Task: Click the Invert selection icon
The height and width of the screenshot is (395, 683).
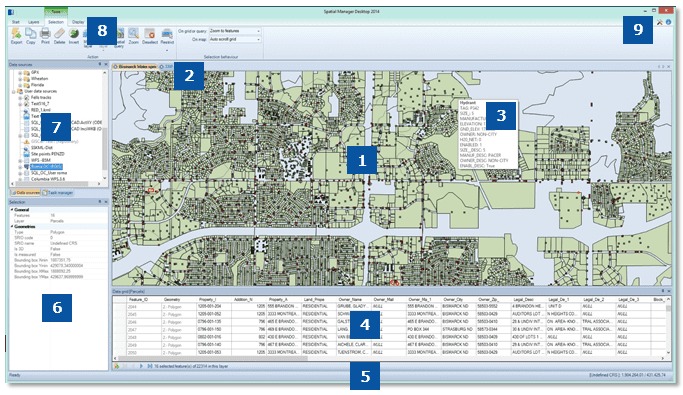Action: [74, 33]
